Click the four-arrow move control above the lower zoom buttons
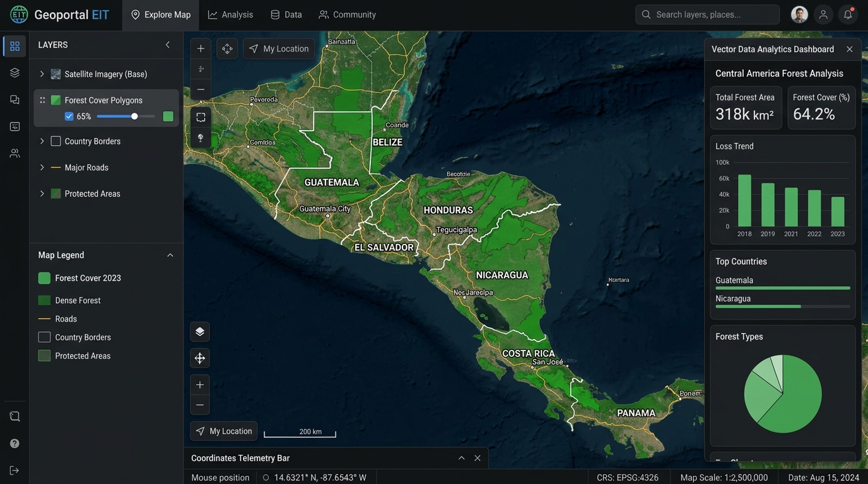 tap(200, 358)
